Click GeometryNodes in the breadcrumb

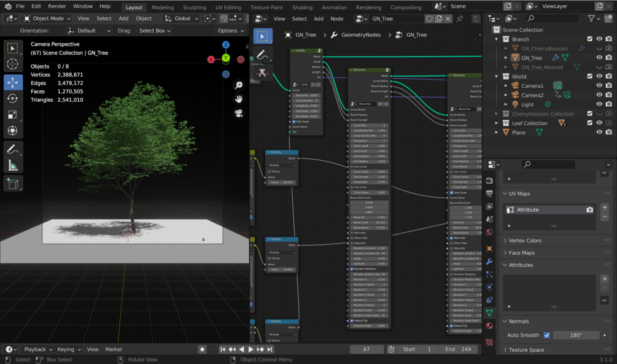coord(361,34)
